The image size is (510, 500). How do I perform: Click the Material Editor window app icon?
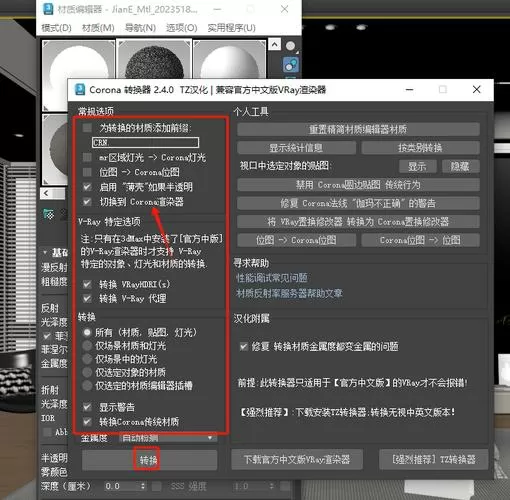(x=48, y=9)
